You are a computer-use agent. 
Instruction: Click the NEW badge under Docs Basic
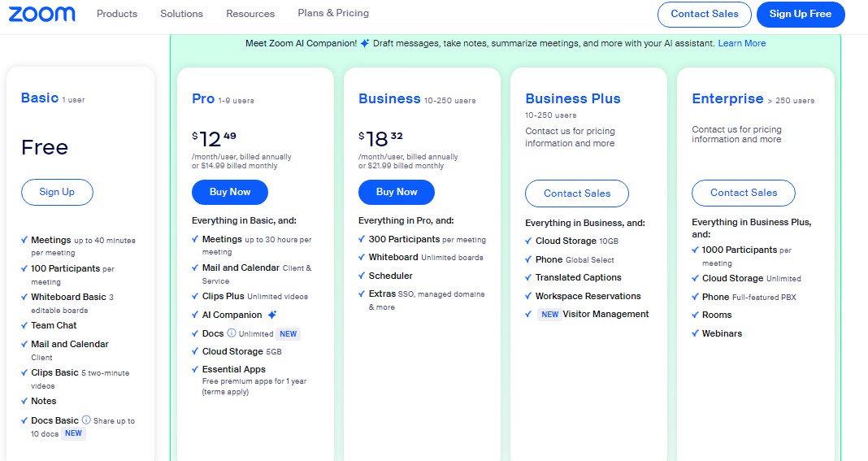[x=73, y=433]
